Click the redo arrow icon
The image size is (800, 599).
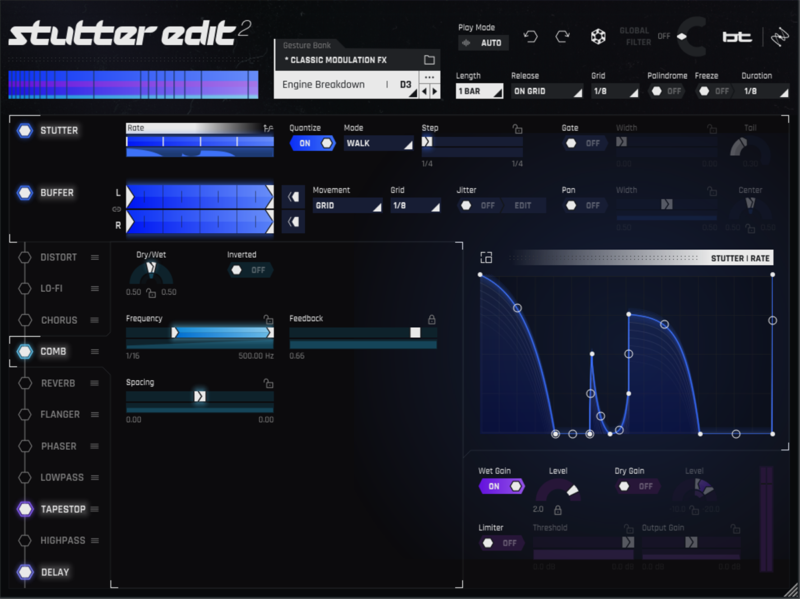click(x=563, y=37)
